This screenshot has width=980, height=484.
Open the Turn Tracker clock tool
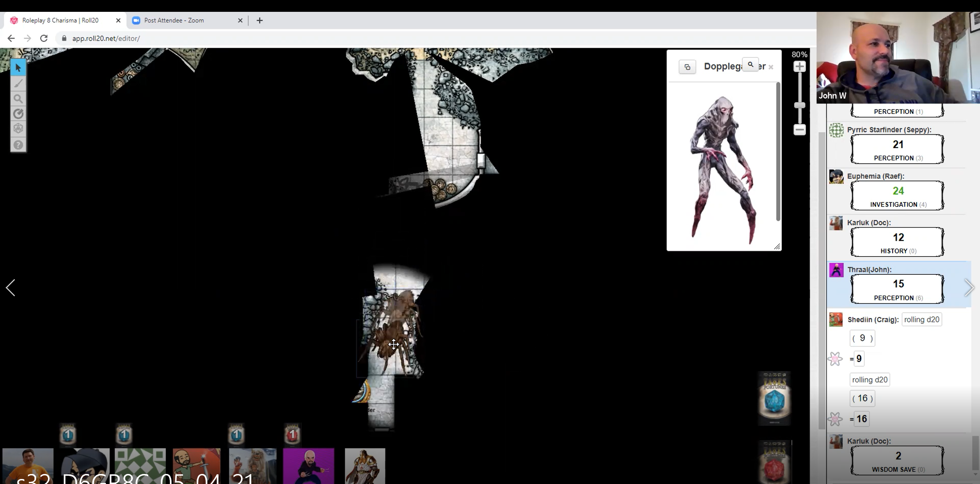pos(18,114)
